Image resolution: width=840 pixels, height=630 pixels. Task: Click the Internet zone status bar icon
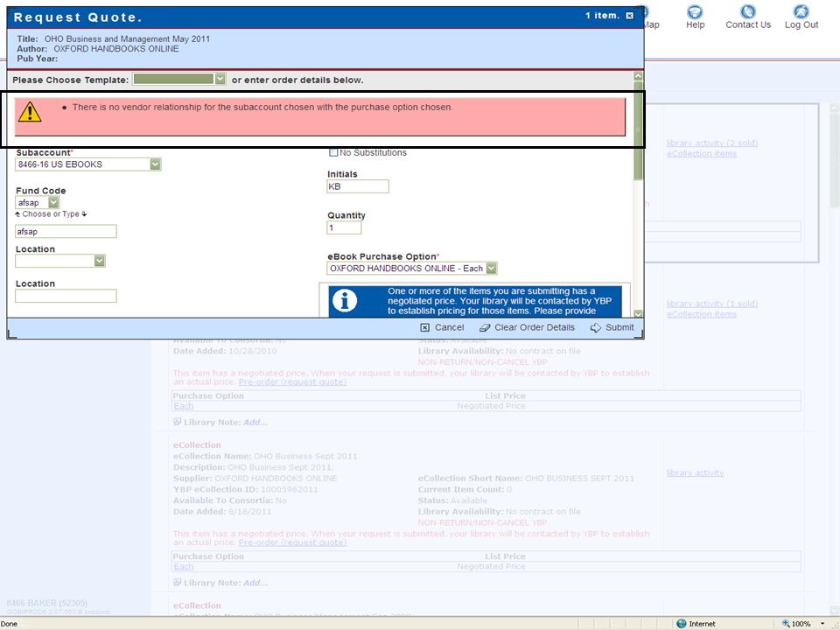(x=682, y=624)
